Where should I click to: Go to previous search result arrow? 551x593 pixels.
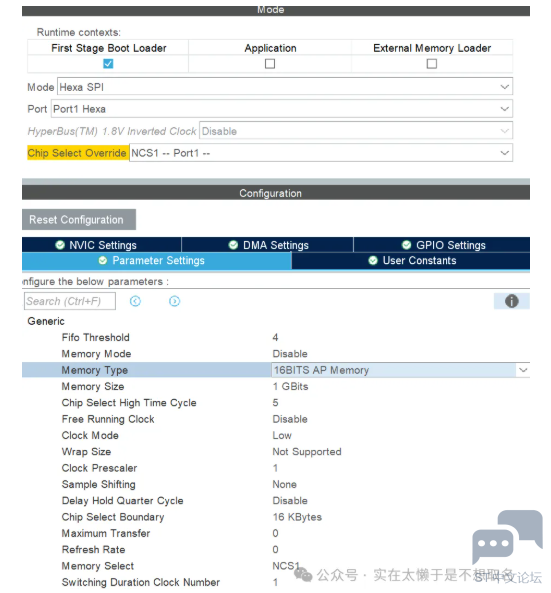pos(135,301)
